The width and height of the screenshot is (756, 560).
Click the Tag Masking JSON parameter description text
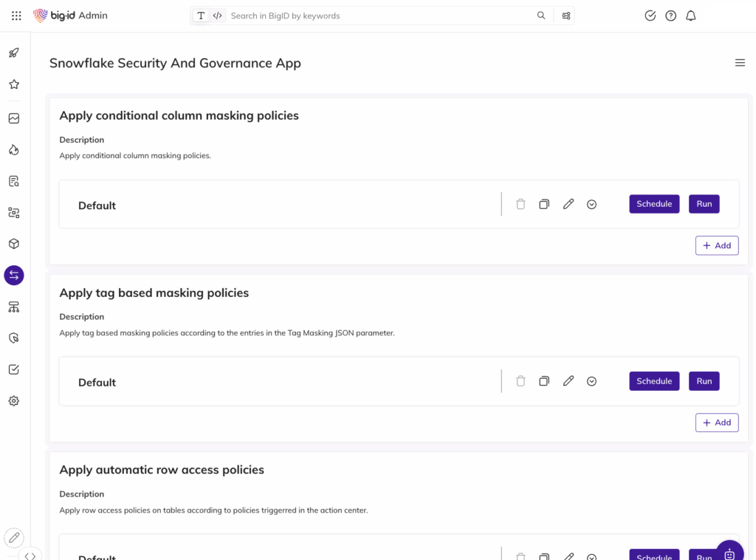point(227,332)
